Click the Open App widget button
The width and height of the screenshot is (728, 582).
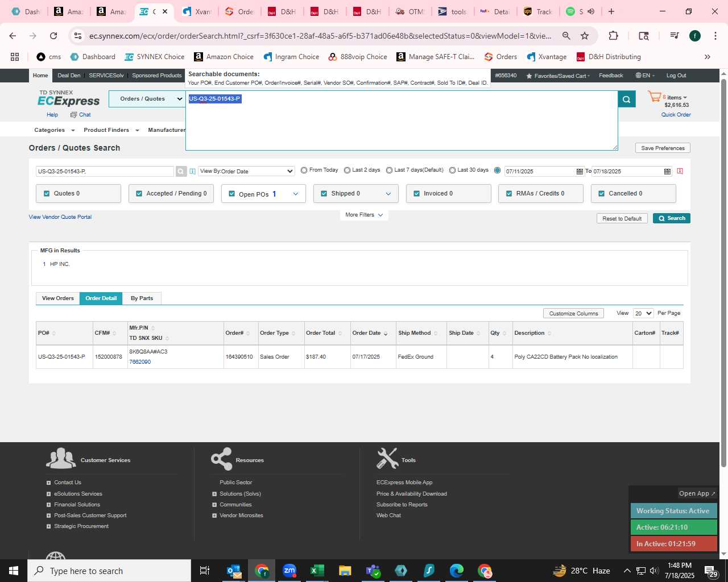click(x=697, y=493)
